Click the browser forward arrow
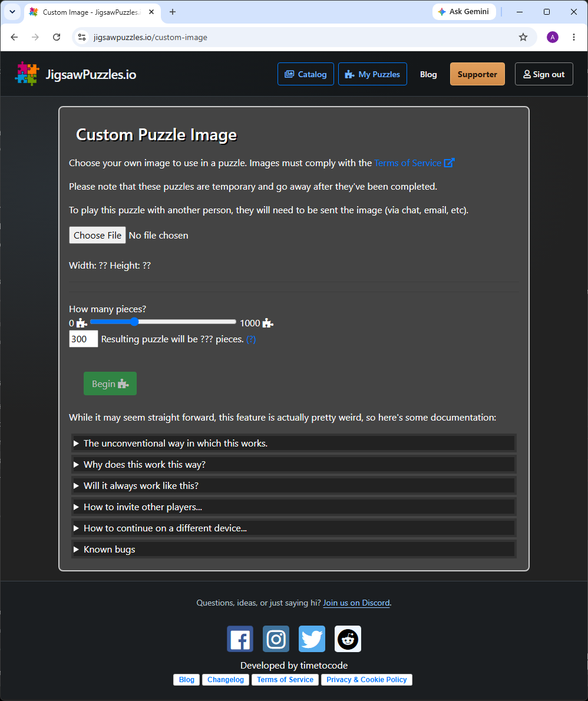The height and width of the screenshot is (701, 588). click(x=35, y=37)
